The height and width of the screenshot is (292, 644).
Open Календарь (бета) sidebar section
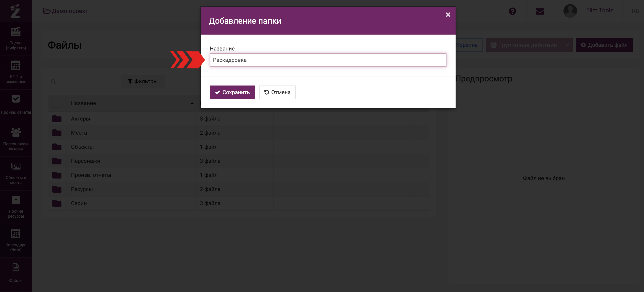(x=16, y=241)
